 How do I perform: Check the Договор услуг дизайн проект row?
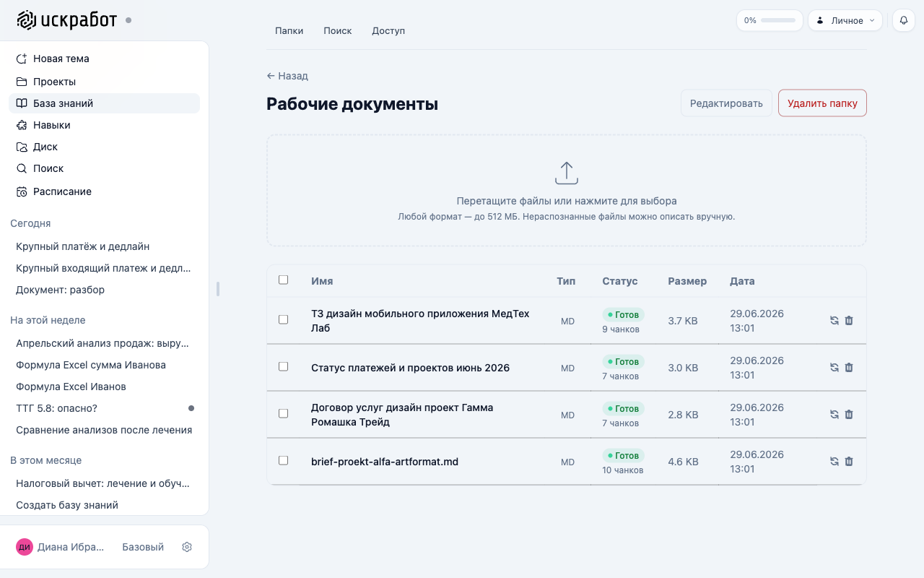click(x=283, y=413)
